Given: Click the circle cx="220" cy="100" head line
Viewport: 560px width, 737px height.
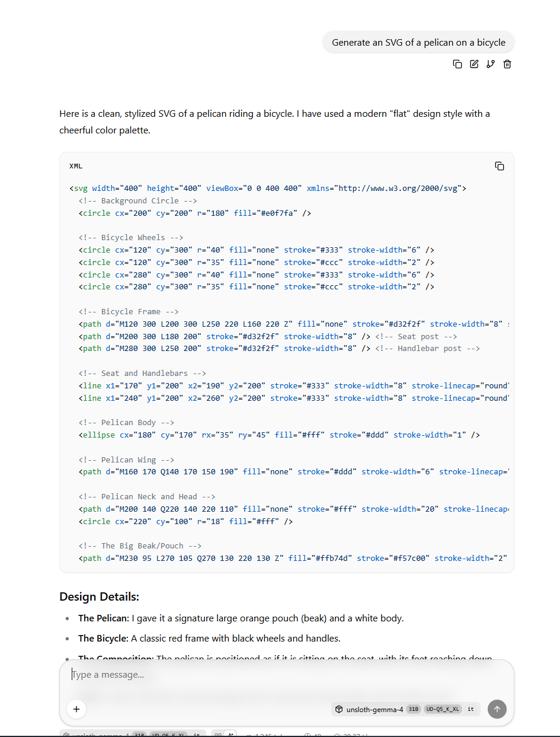Looking at the screenshot, I should click(x=186, y=521).
